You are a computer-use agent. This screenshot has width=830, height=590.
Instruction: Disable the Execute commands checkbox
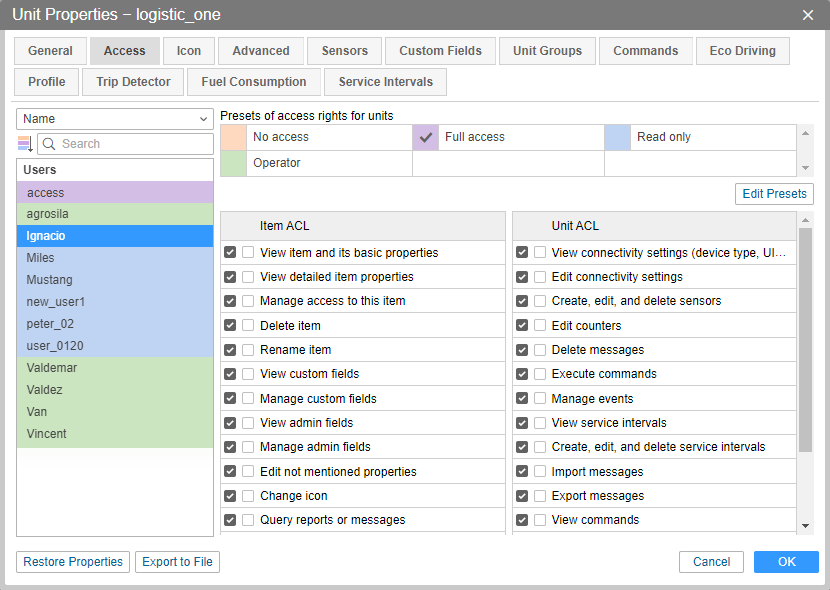[x=522, y=374]
